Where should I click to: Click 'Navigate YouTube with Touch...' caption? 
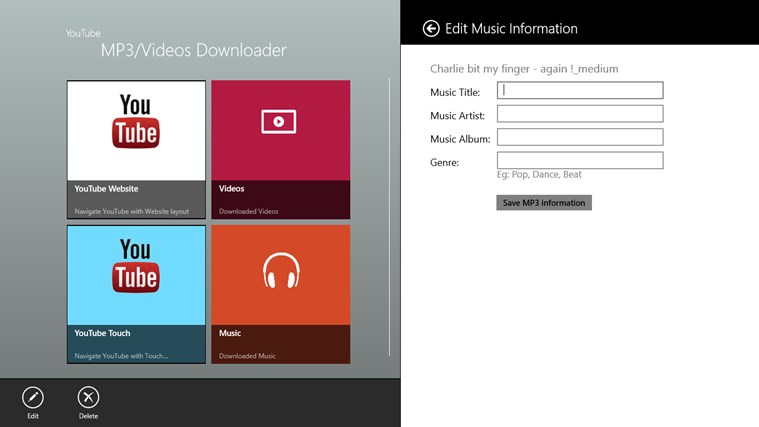pyautogui.click(x=121, y=356)
